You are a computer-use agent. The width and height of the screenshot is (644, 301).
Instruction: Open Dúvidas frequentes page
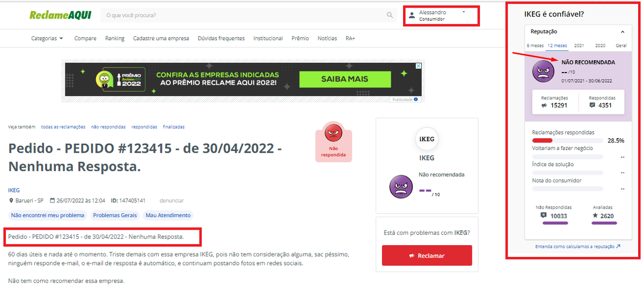click(221, 38)
